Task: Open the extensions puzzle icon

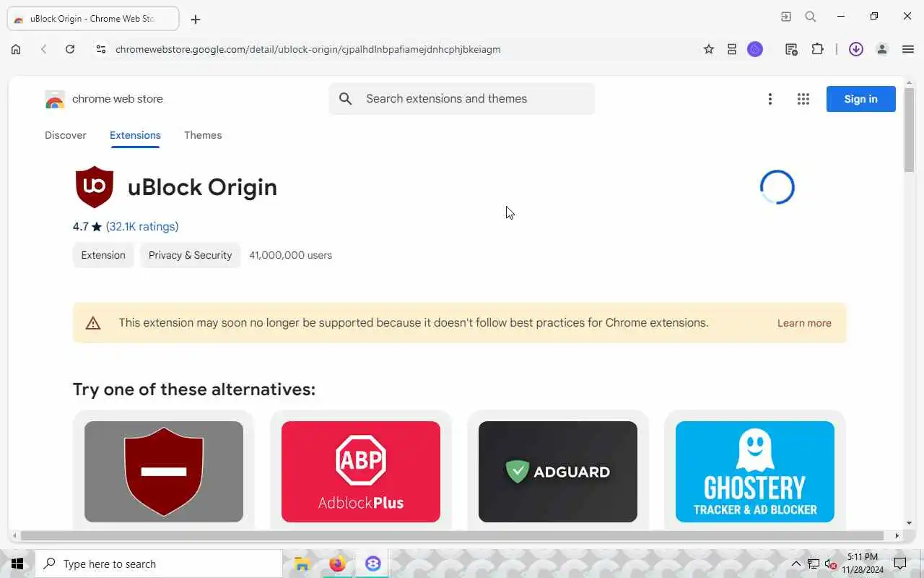Action: pos(817,49)
